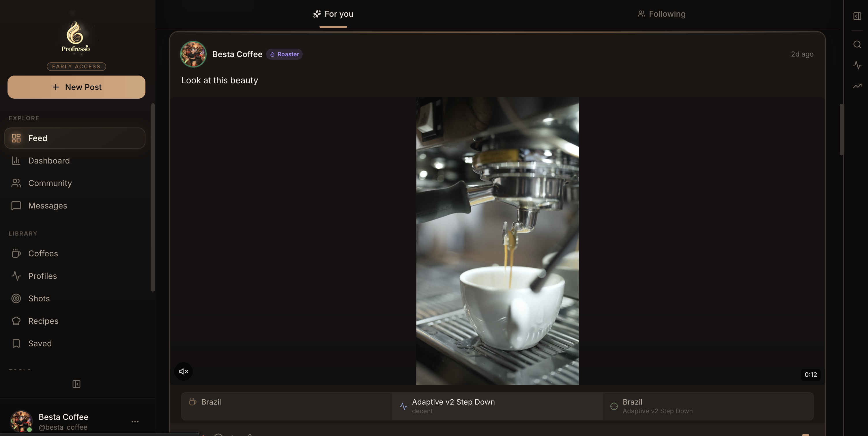Open the Shots library section
The image size is (868, 436).
tap(39, 299)
